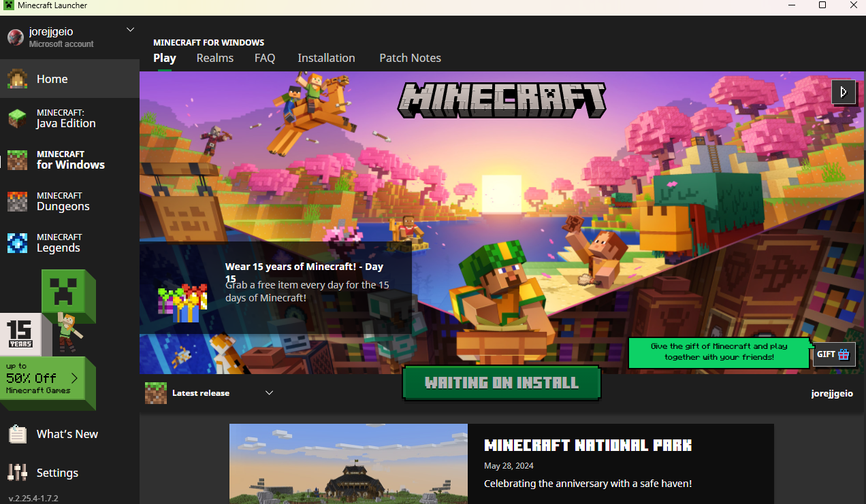Click the May 28, 2024 date text

pyautogui.click(x=509, y=466)
